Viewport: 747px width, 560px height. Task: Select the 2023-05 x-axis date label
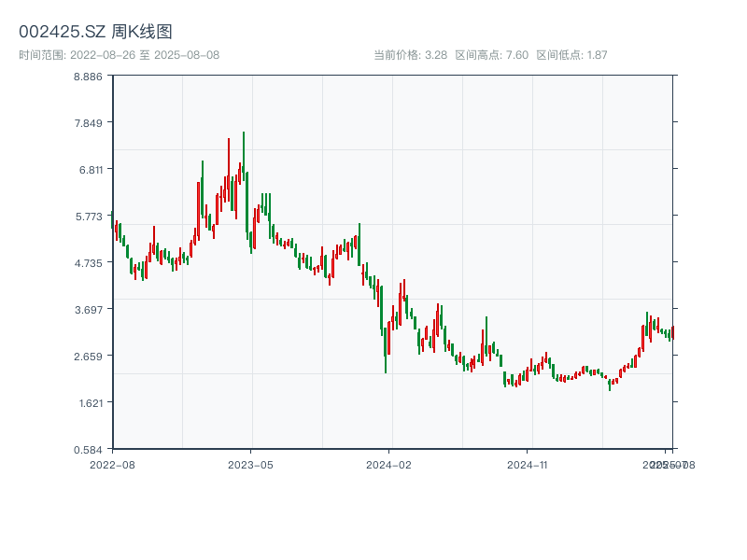click(x=250, y=464)
